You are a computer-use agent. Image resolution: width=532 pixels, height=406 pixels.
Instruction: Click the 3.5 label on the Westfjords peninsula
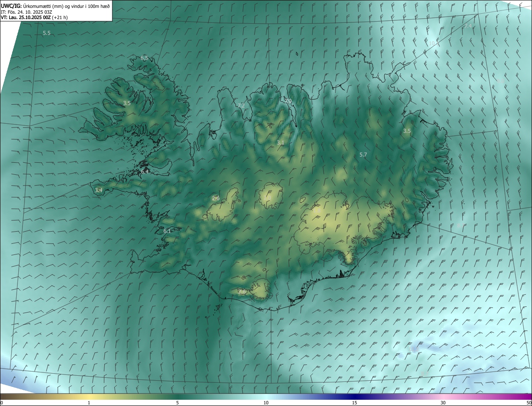coord(127,103)
